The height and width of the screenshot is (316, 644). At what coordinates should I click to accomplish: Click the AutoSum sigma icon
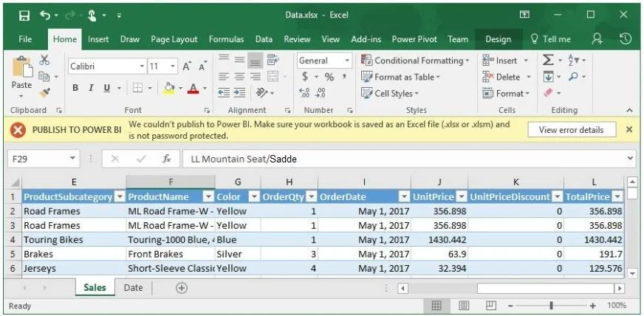[548, 61]
